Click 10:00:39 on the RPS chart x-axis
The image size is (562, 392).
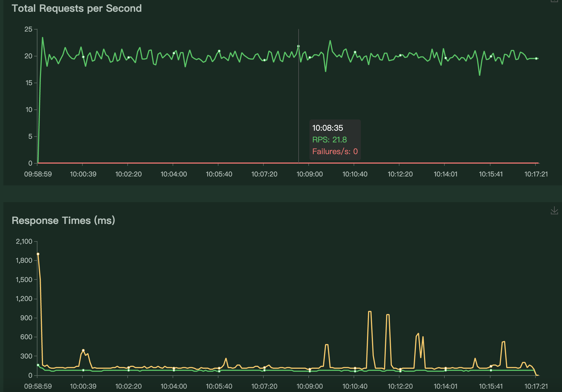pos(83,174)
